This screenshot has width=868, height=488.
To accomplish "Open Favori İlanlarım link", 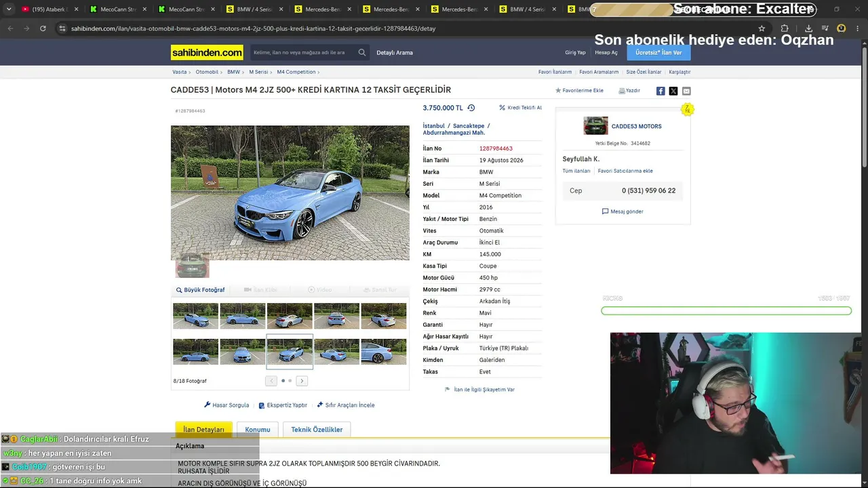I will click(x=555, y=72).
